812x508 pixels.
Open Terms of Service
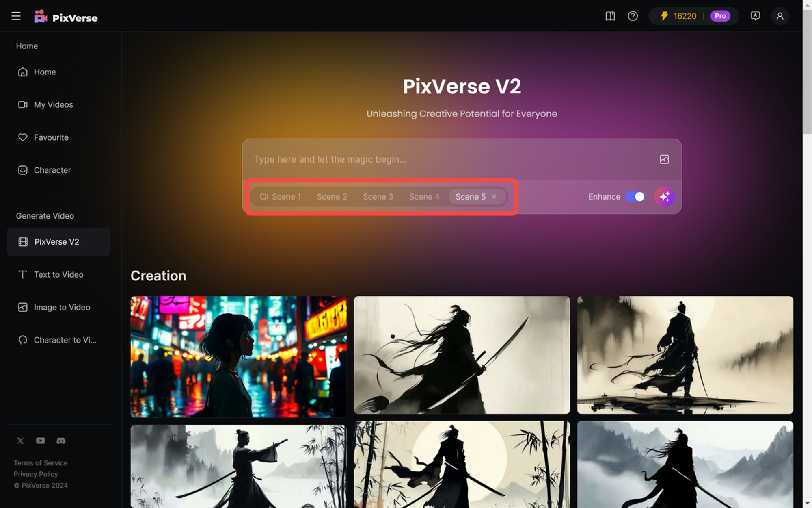tap(41, 463)
